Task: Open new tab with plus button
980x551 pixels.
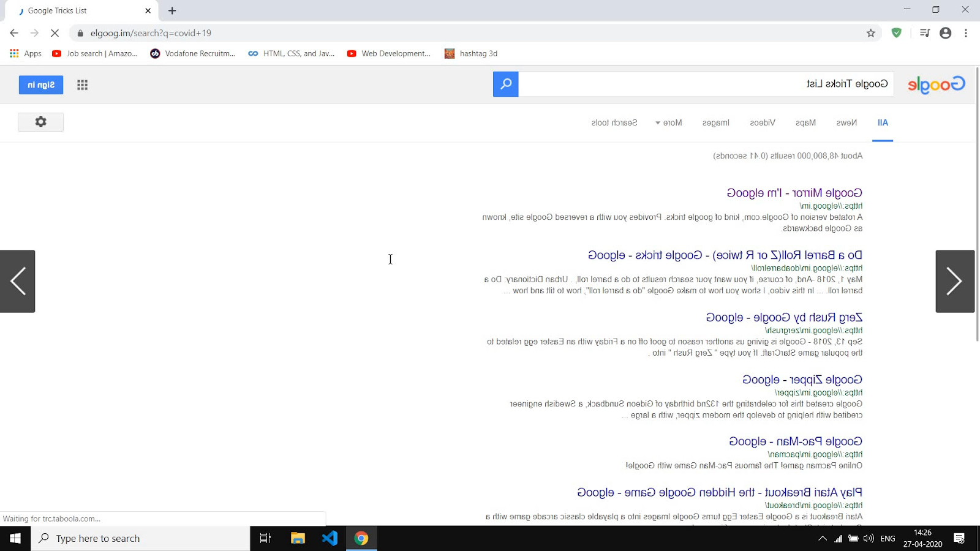Action: pyautogui.click(x=172, y=10)
